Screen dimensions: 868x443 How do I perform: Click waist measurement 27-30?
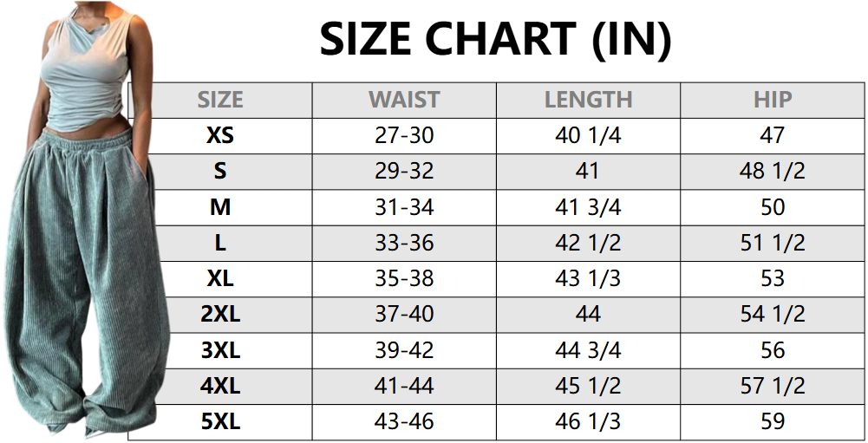tap(404, 135)
